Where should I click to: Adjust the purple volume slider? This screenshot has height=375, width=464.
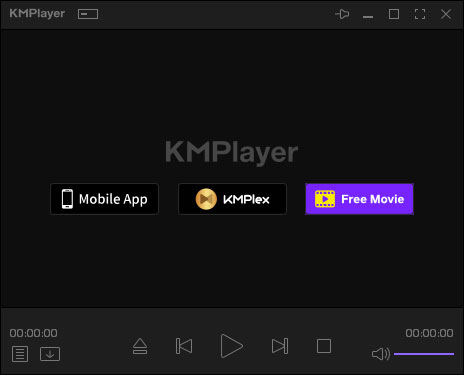click(424, 354)
